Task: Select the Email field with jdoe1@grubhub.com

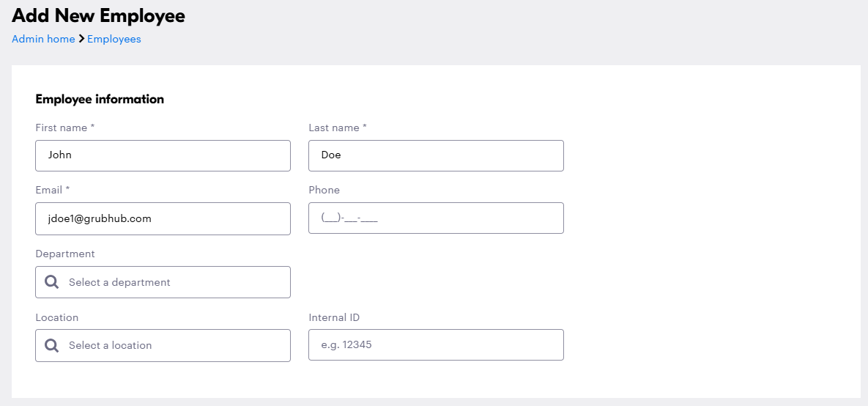Action: (163, 218)
